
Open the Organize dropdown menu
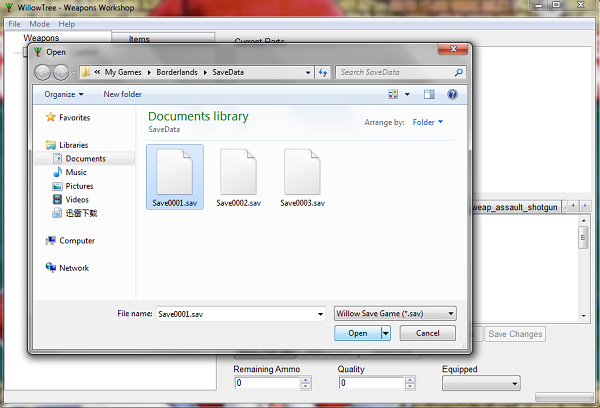(x=64, y=94)
